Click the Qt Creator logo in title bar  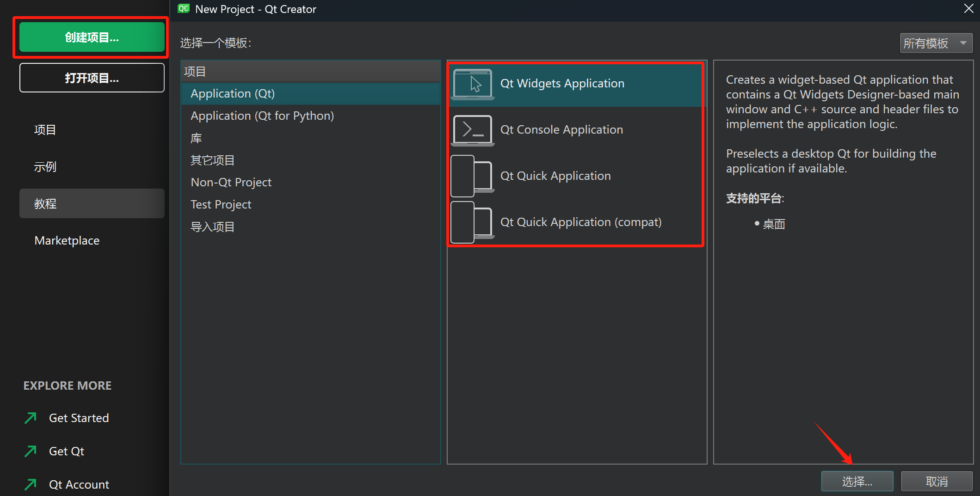coord(184,9)
